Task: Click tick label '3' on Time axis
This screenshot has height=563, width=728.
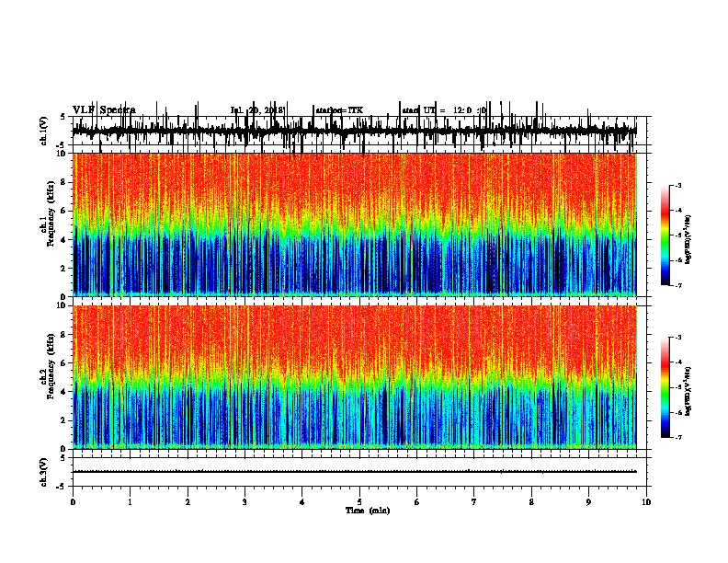Action: 245,502
